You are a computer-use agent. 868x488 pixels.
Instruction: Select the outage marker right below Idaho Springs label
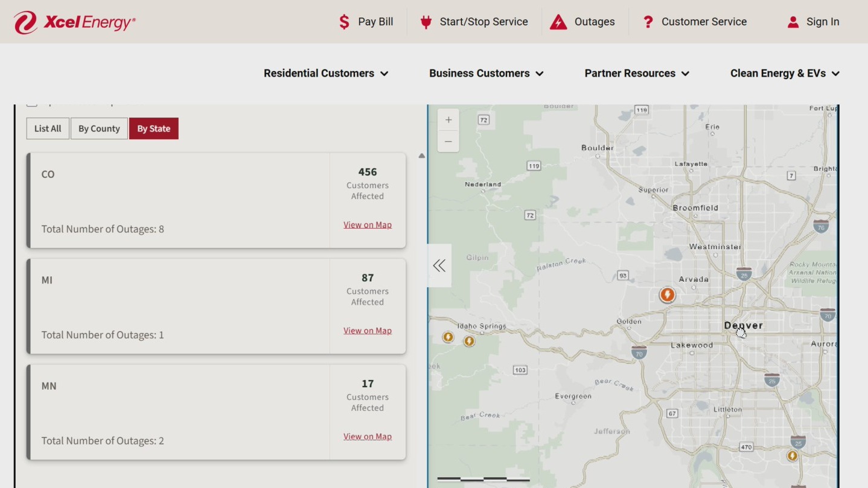[x=469, y=341]
